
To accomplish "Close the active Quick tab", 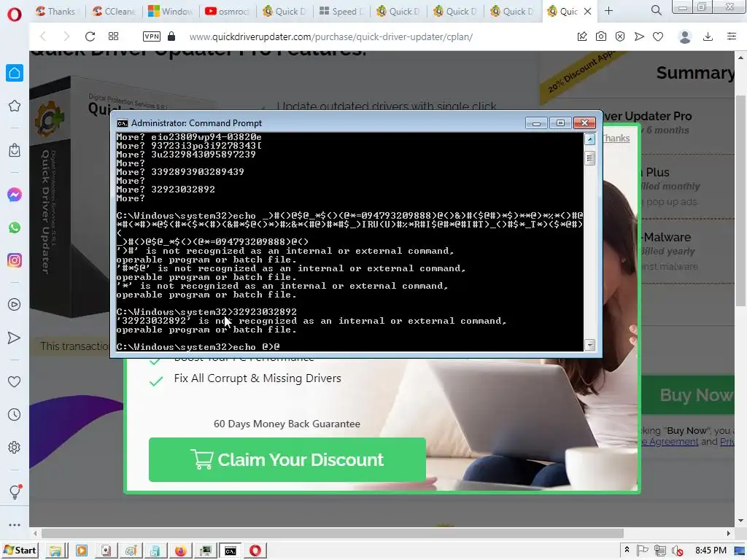I will [588, 12].
